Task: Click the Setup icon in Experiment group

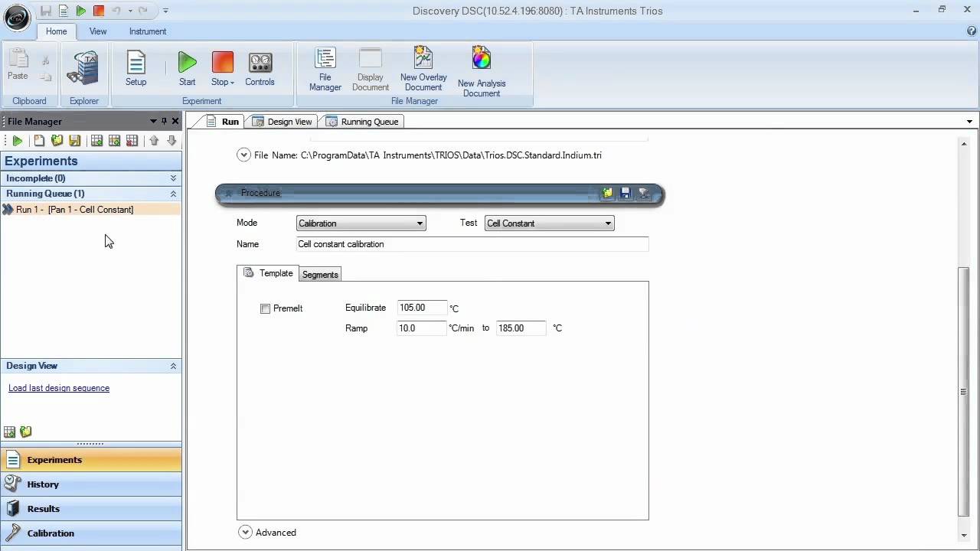Action: pyautogui.click(x=136, y=69)
